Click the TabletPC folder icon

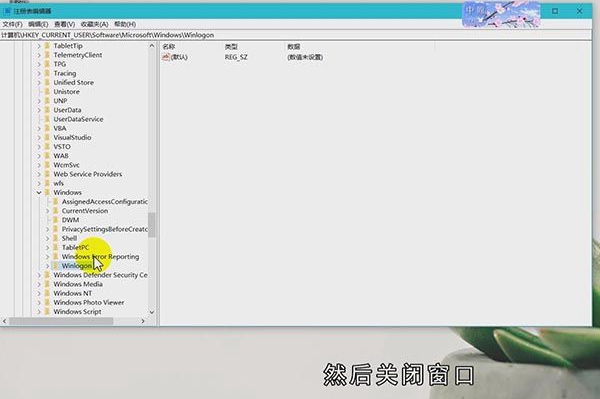coord(56,248)
